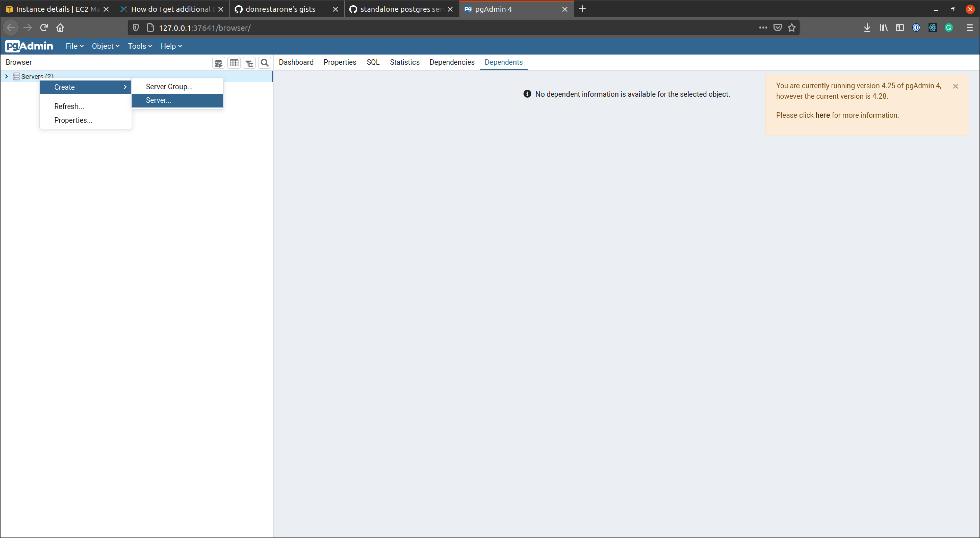Select Server Group... from submenu

click(x=177, y=87)
